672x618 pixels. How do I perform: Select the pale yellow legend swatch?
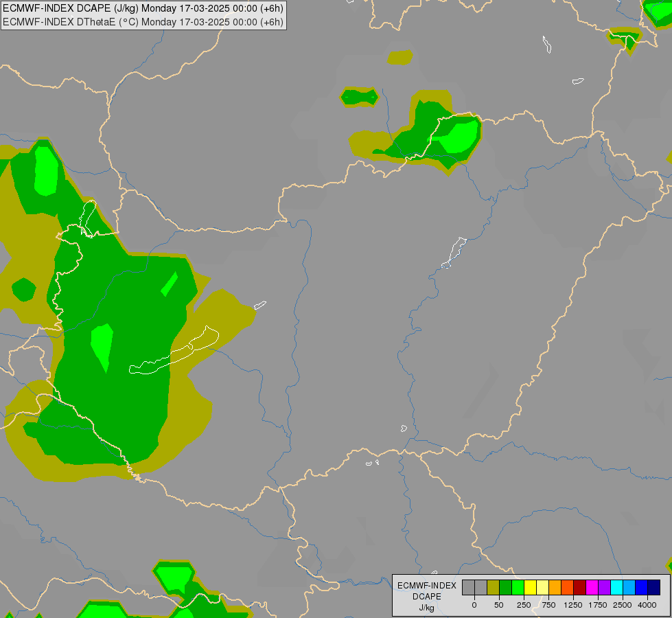point(542,588)
